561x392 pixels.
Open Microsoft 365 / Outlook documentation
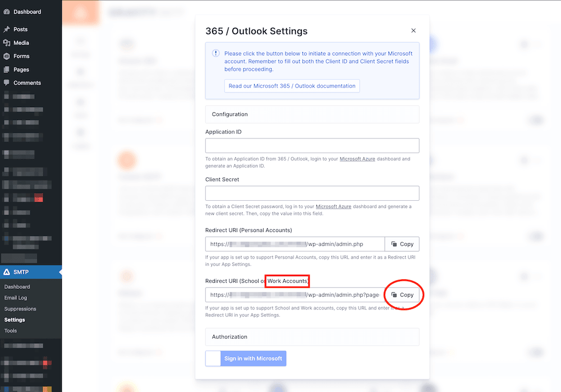point(292,86)
